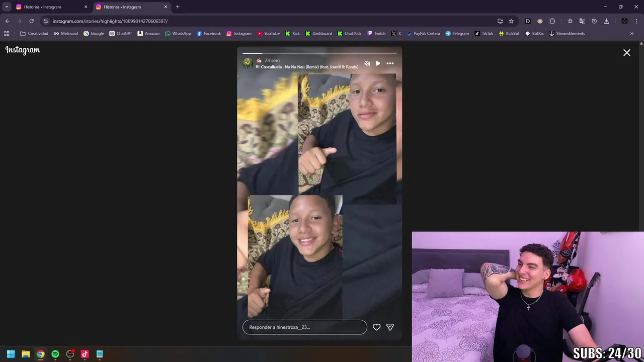Open the ChatGPT bookmark
644x362 pixels.
tap(121, 34)
